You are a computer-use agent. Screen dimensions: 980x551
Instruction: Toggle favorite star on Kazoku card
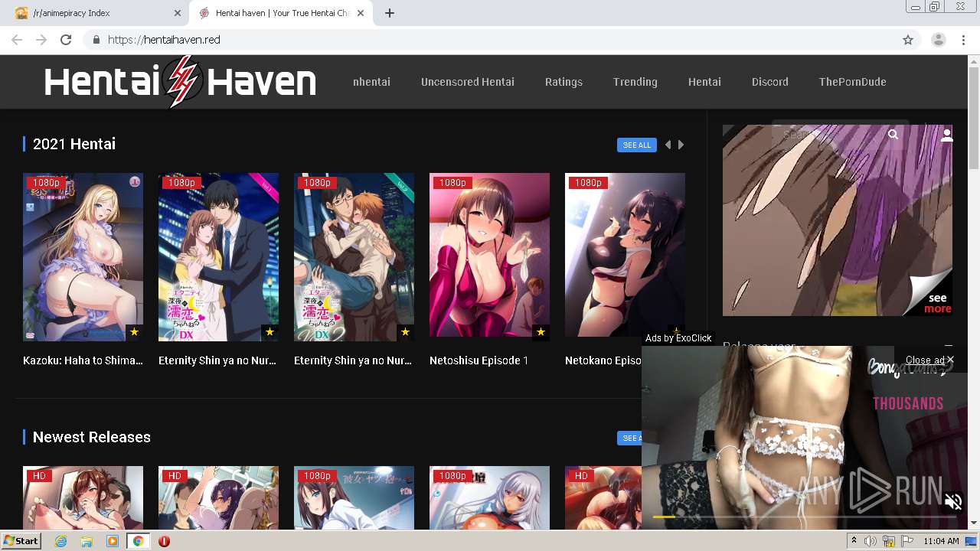coord(134,332)
